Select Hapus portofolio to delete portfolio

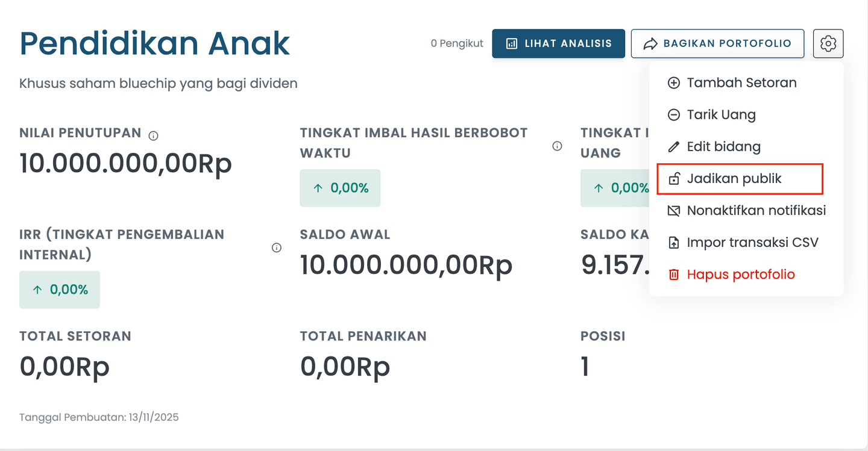pos(741,275)
